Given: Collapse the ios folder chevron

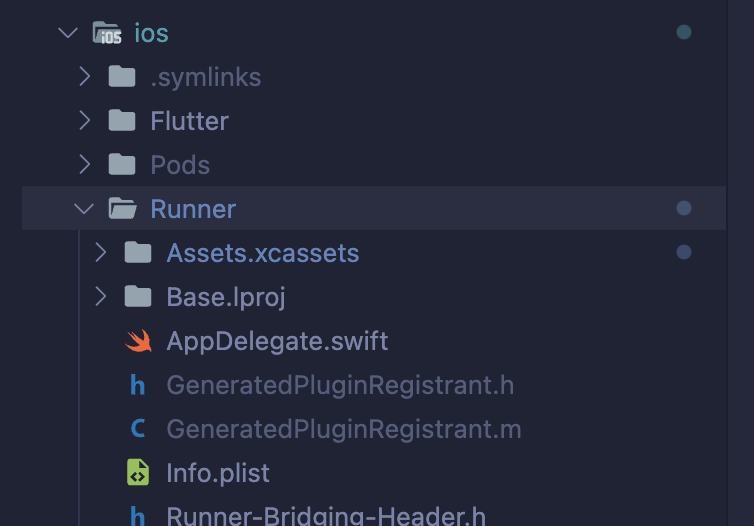Looking at the screenshot, I should [x=68, y=33].
